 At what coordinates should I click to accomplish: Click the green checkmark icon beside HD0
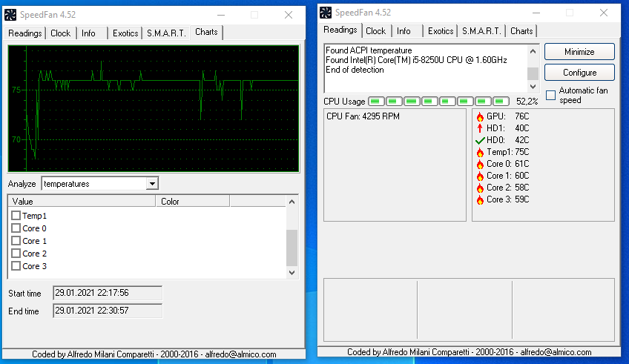pos(480,140)
